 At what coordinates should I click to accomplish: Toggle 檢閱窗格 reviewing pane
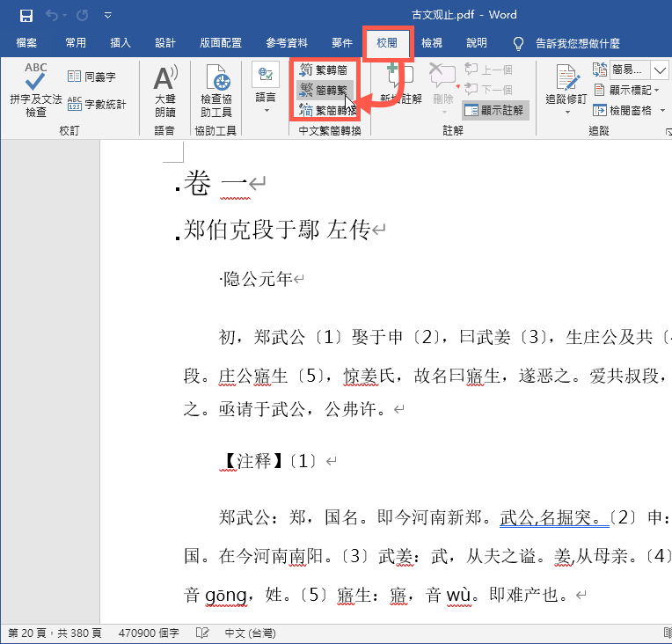[x=622, y=110]
